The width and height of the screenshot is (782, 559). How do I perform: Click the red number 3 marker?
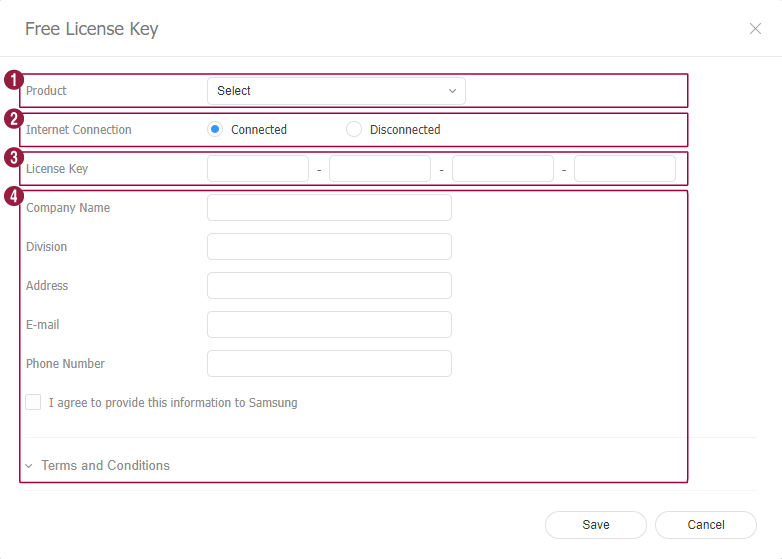click(13, 157)
